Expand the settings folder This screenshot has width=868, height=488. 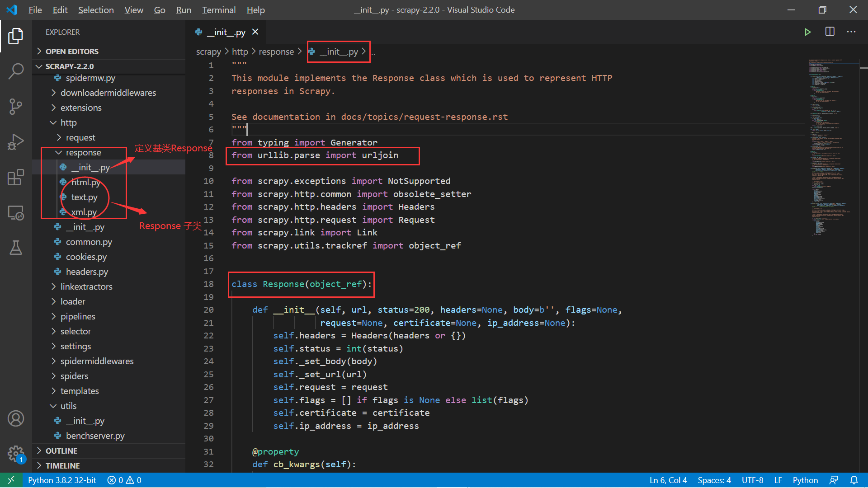(108, 346)
